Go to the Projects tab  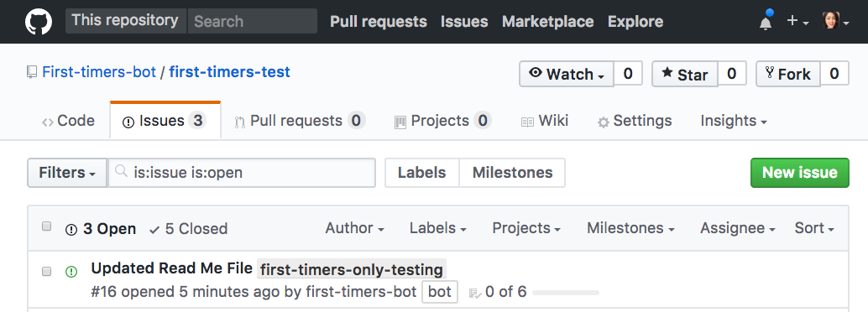coord(442,121)
